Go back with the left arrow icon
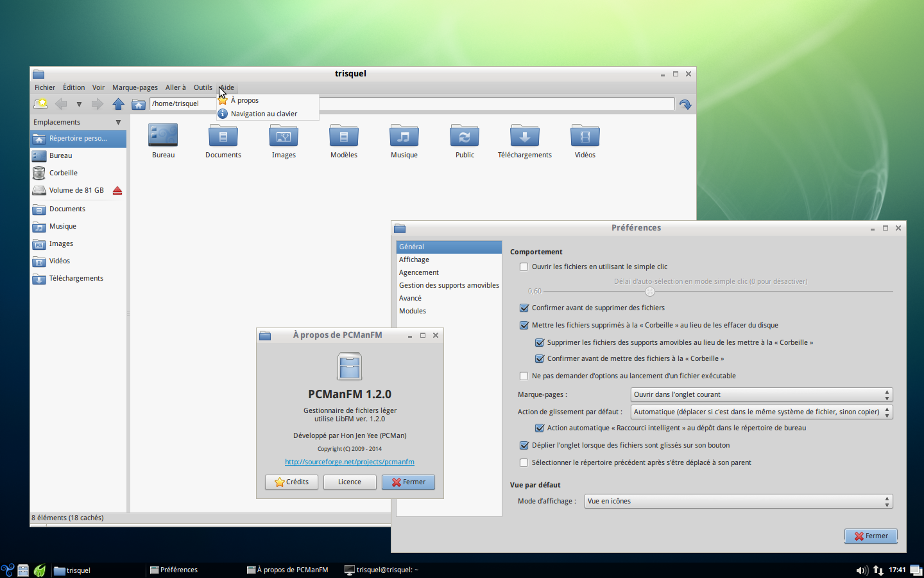924x578 pixels. [x=61, y=103]
